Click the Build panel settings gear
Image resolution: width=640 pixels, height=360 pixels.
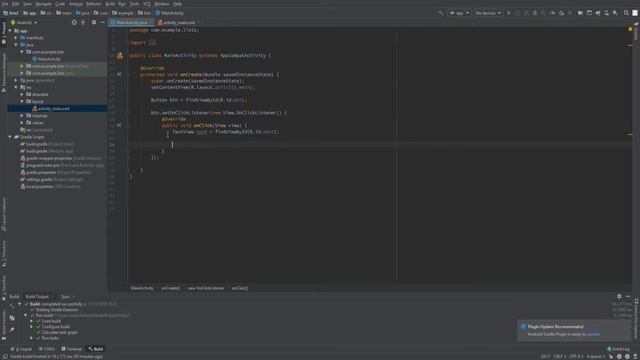pos(619,296)
